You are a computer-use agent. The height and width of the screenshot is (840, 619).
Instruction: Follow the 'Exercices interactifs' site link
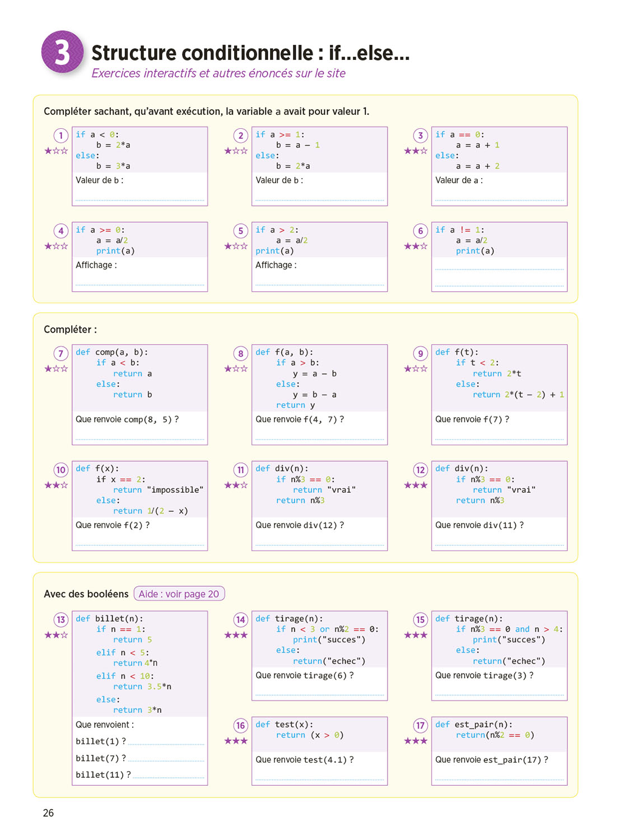pyautogui.click(x=218, y=73)
